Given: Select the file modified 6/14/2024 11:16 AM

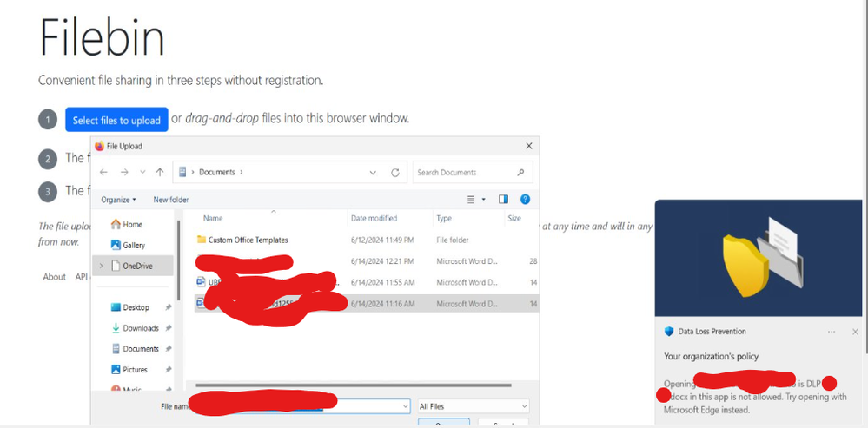Looking at the screenshot, I should (x=365, y=304).
